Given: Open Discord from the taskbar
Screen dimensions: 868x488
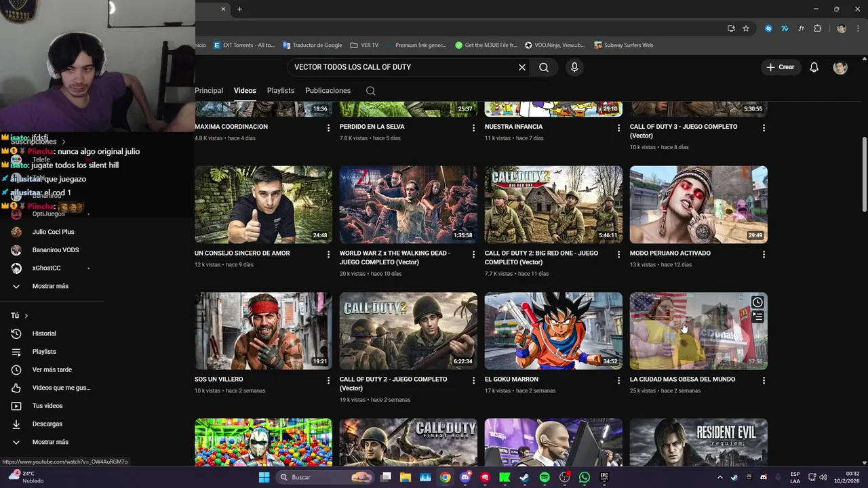Looking at the screenshot, I should 465,477.
